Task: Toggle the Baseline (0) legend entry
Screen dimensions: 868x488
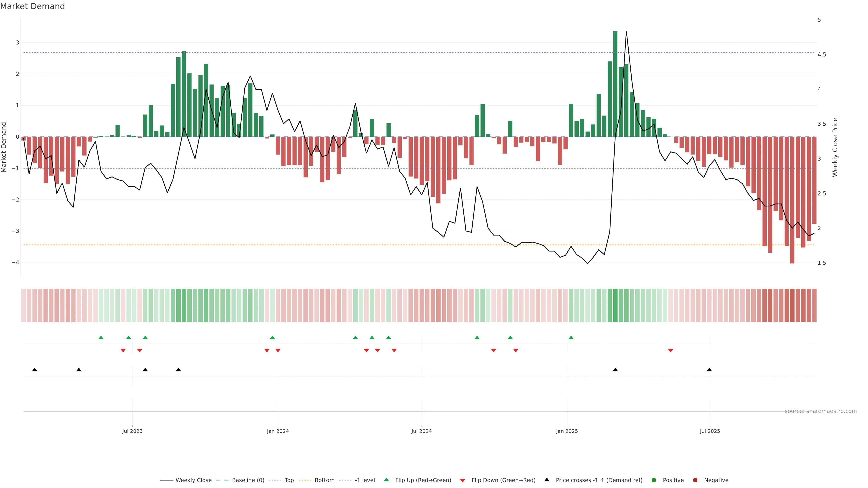Action: click(x=248, y=480)
